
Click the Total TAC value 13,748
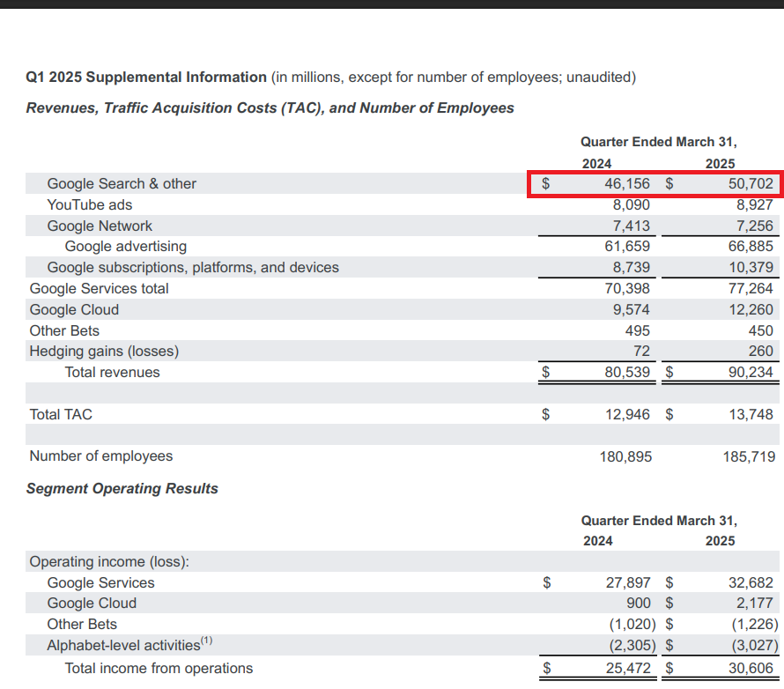point(751,414)
